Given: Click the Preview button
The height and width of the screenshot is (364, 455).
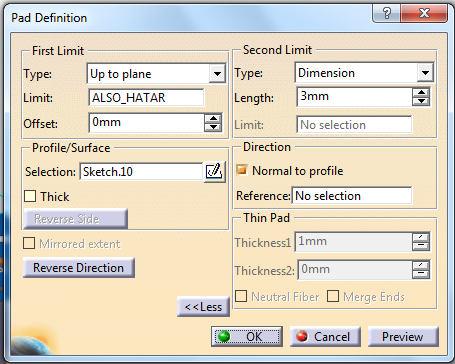Looking at the screenshot, I should [x=403, y=336].
